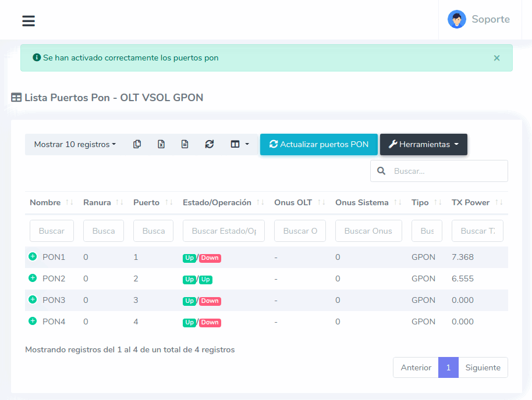Click the Soporte user avatar
The width and height of the screenshot is (532, 400).
click(x=457, y=19)
